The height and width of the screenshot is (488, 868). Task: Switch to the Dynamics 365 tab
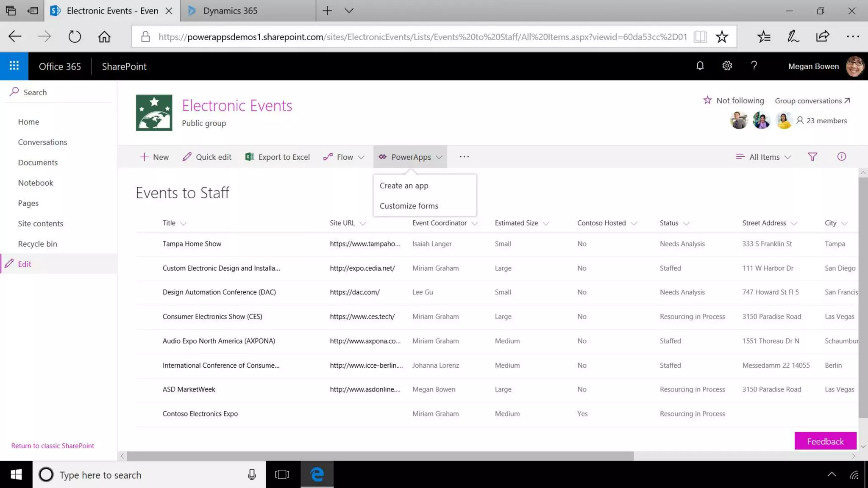pyautogui.click(x=230, y=11)
